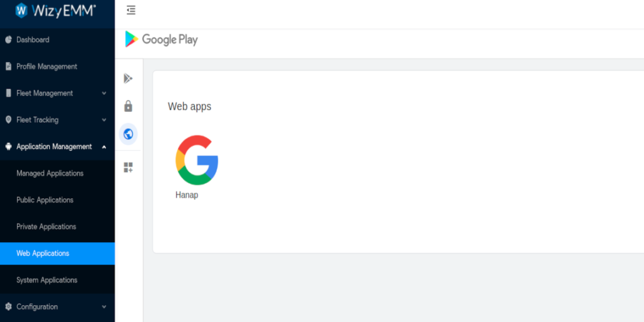Expand the Configuration menu chevron

104,307
